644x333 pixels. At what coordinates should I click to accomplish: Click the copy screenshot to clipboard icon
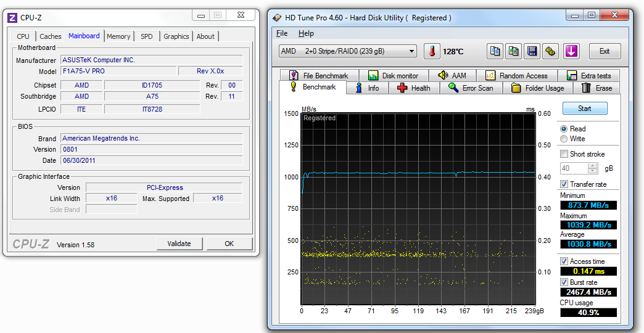tap(513, 51)
